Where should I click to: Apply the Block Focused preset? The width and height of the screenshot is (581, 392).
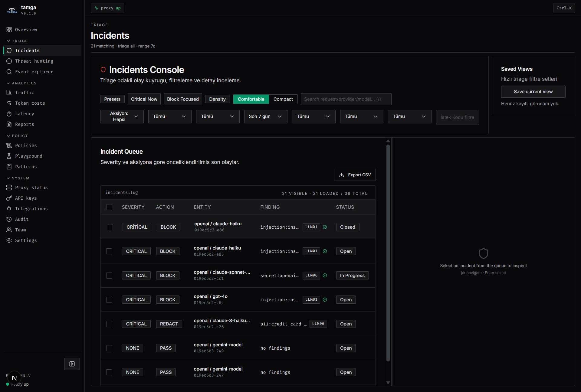tap(183, 99)
